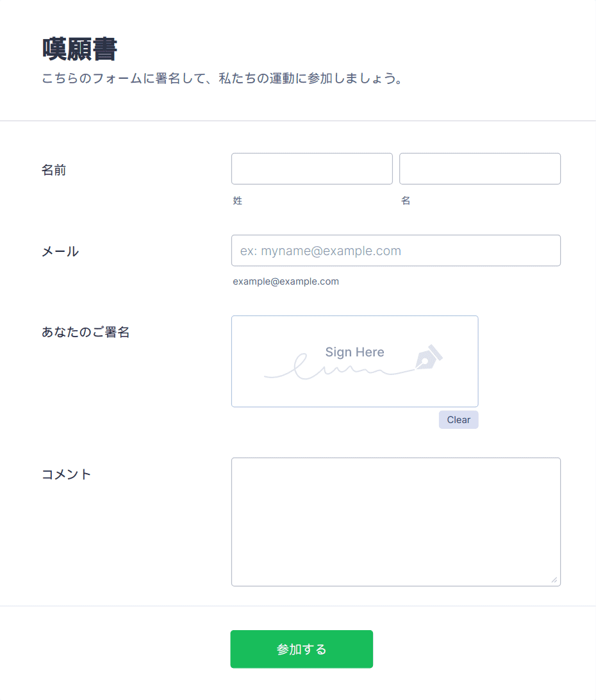The height and width of the screenshot is (700, 596).
Task: Click the 姓 last name input field
Action: pos(311,169)
